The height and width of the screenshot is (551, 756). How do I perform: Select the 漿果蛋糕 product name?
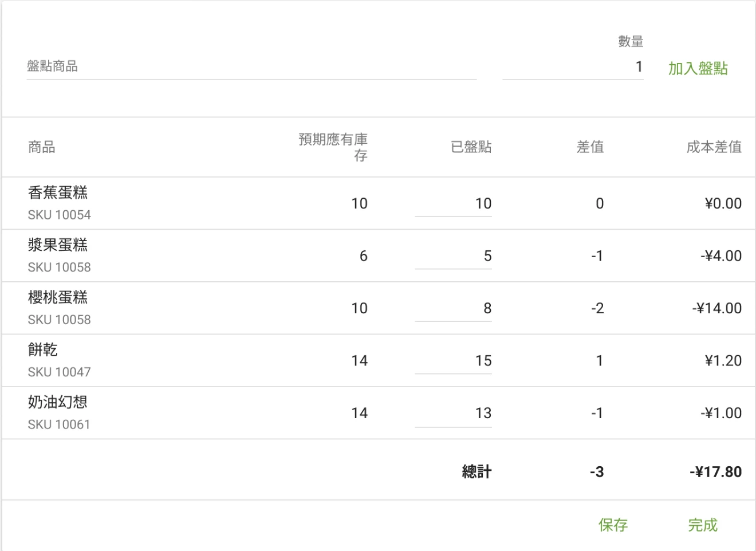58,245
